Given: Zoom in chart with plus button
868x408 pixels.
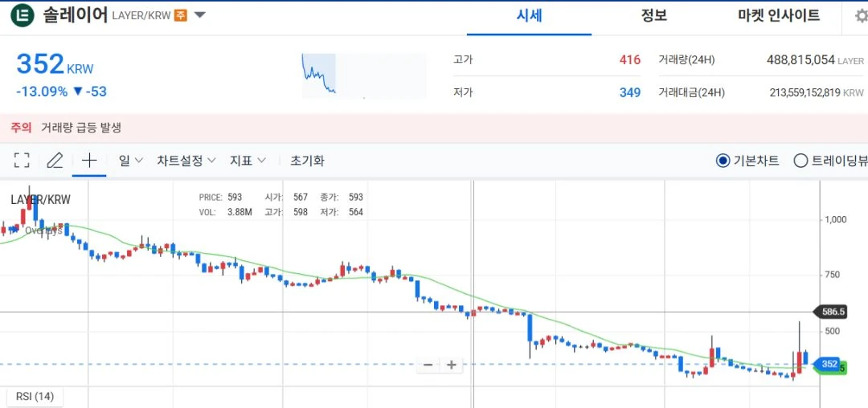Looking at the screenshot, I should 451,365.
